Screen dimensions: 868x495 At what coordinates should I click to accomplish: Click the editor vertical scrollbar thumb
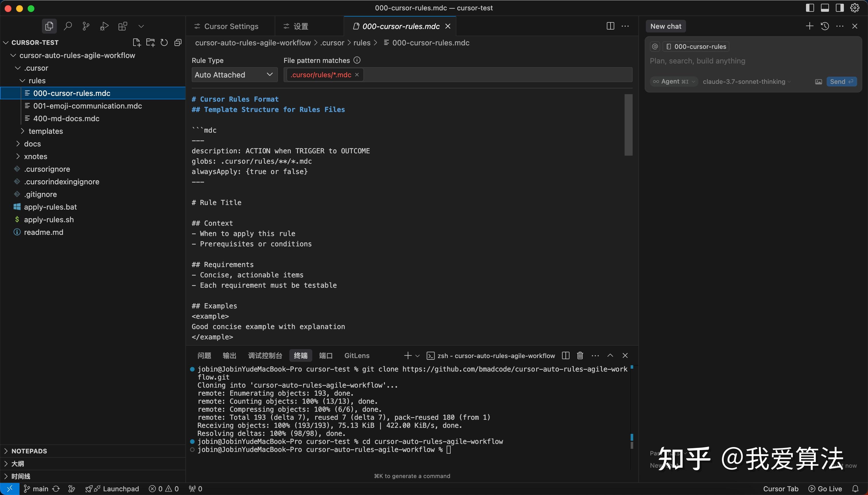click(628, 125)
